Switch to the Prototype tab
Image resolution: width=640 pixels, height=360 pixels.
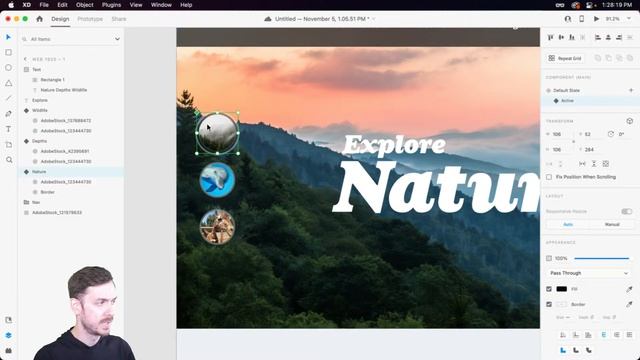(90, 19)
